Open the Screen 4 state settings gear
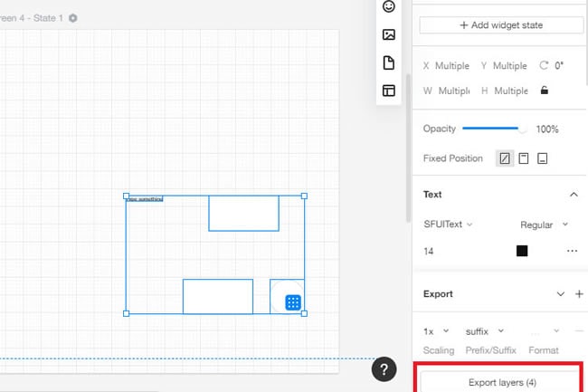This screenshot has width=588, height=392. [73, 18]
